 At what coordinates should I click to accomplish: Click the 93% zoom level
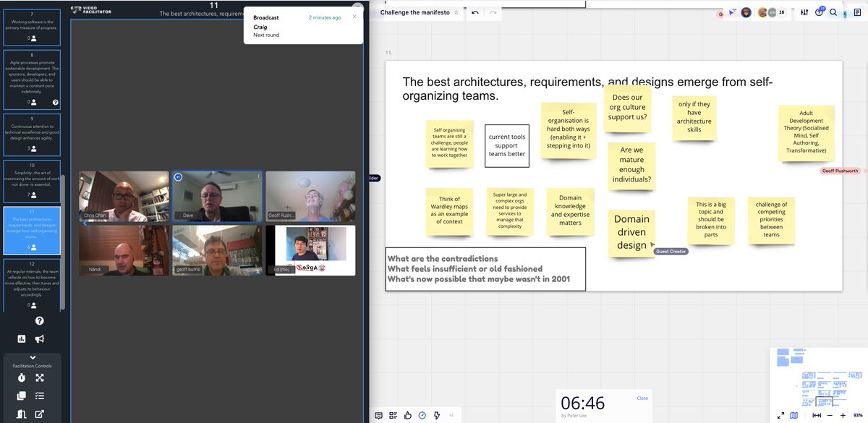click(858, 416)
